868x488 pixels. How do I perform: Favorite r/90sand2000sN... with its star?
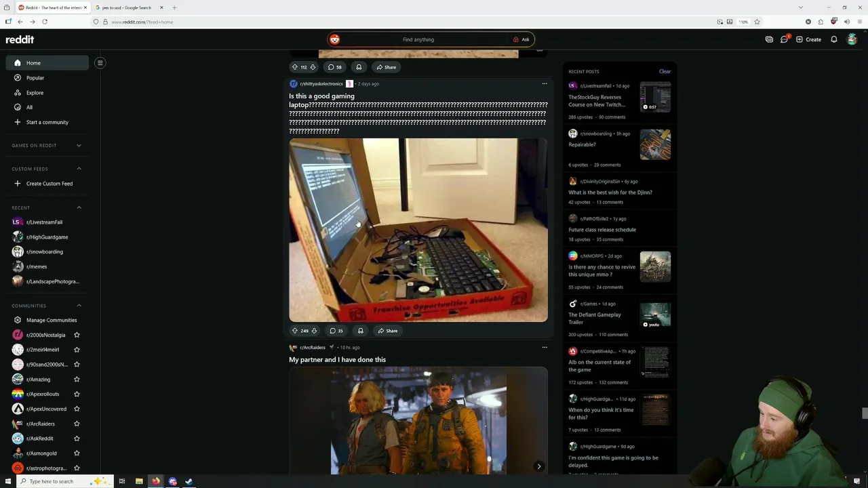point(77,365)
